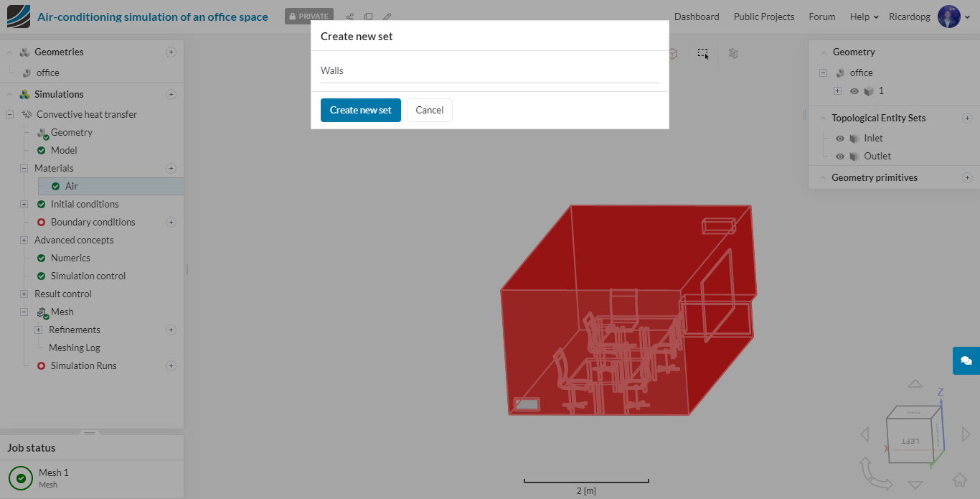Add a simulation run with plus icon

click(x=171, y=365)
